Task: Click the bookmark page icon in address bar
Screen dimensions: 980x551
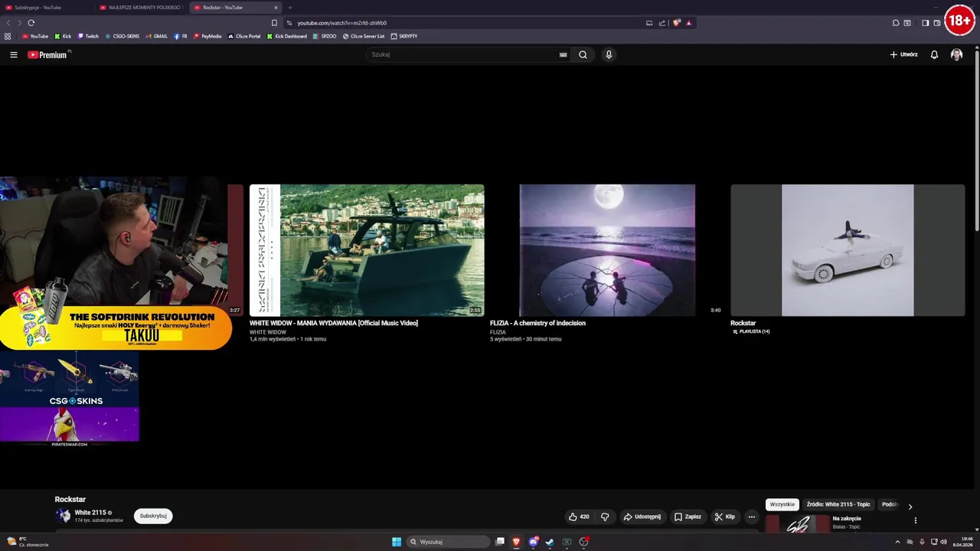Action: click(x=274, y=23)
